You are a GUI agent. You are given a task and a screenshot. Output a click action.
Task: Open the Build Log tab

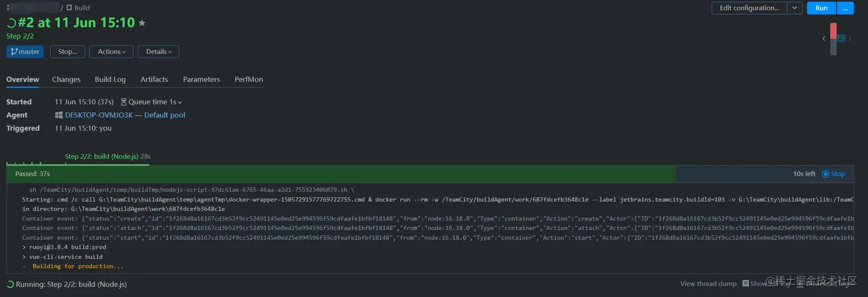click(110, 79)
